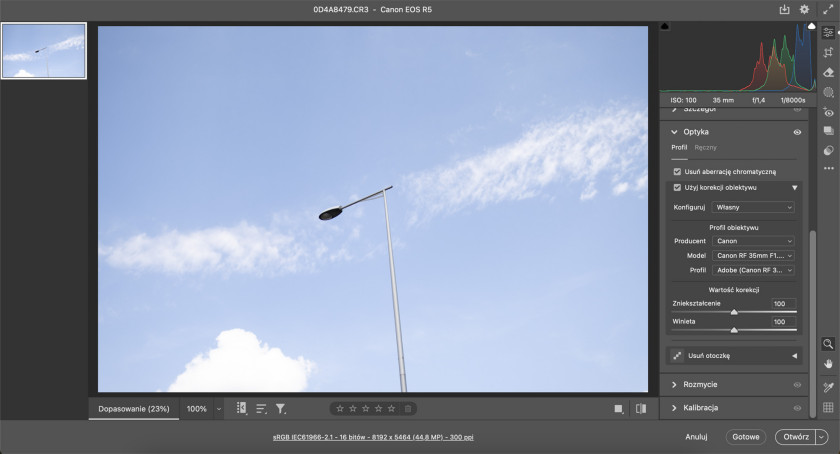The image size is (840, 454).
Task: Expand the Rozmycie panel
Action: [x=674, y=385]
